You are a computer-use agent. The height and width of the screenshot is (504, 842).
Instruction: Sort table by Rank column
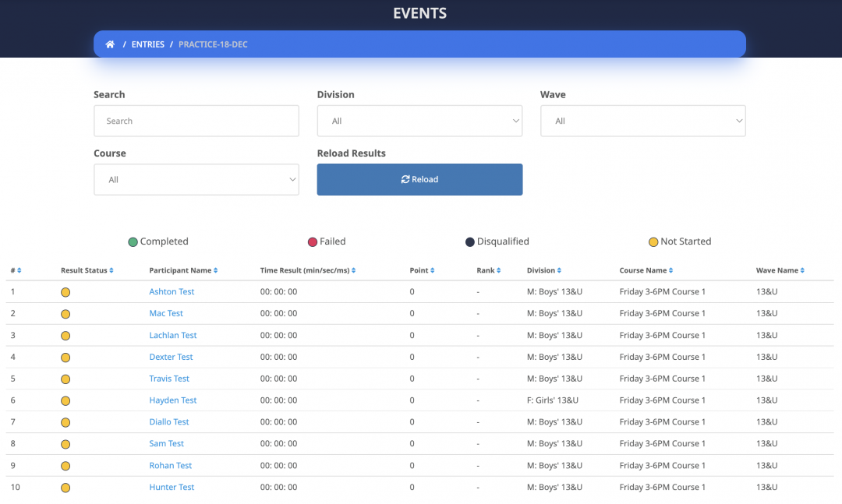(498, 270)
